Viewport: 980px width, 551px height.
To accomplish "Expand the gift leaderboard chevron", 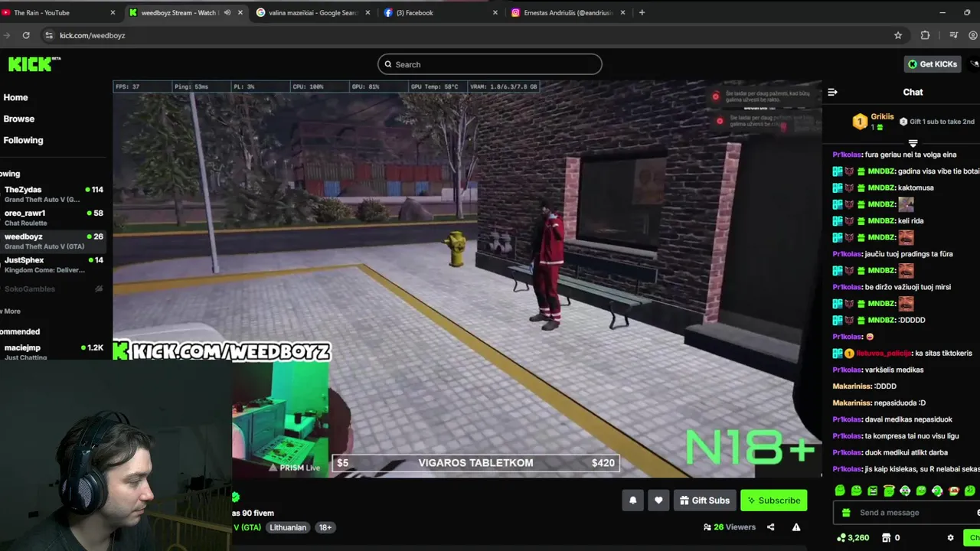I will (x=913, y=142).
